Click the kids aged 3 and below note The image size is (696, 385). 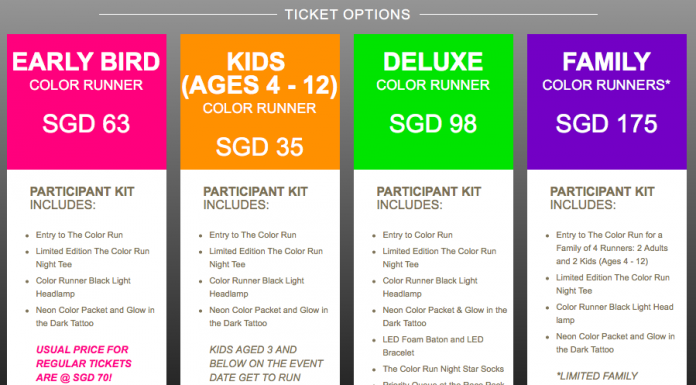point(266,364)
